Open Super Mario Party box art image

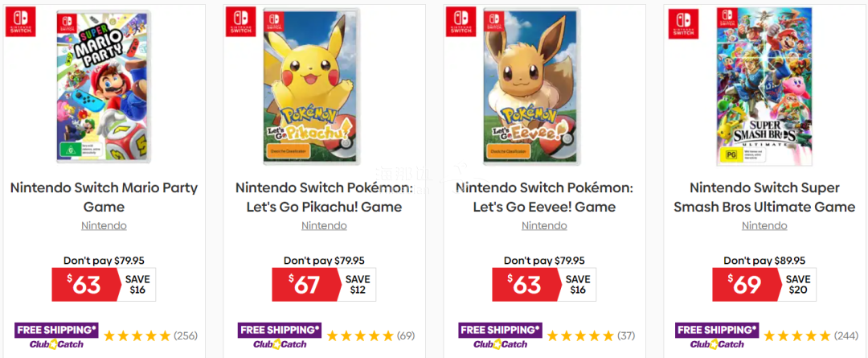point(103,86)
